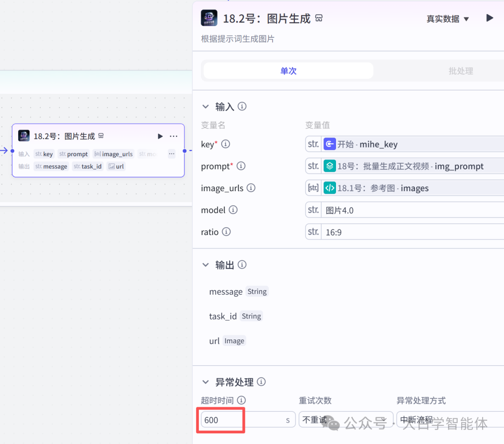The width and height of the screenshot is (504, 444).
Task: Open the [str] type selector for image_urls
Action: (314, 188)
